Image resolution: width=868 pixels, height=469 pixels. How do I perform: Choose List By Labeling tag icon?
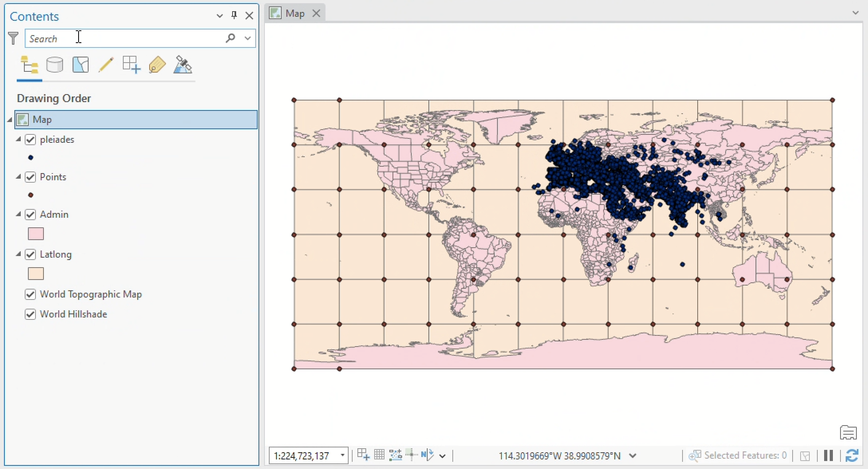click(157, 65)
